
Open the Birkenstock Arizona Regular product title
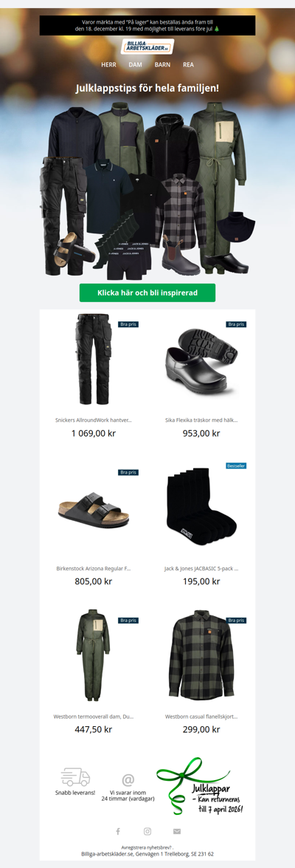[94, 569]
